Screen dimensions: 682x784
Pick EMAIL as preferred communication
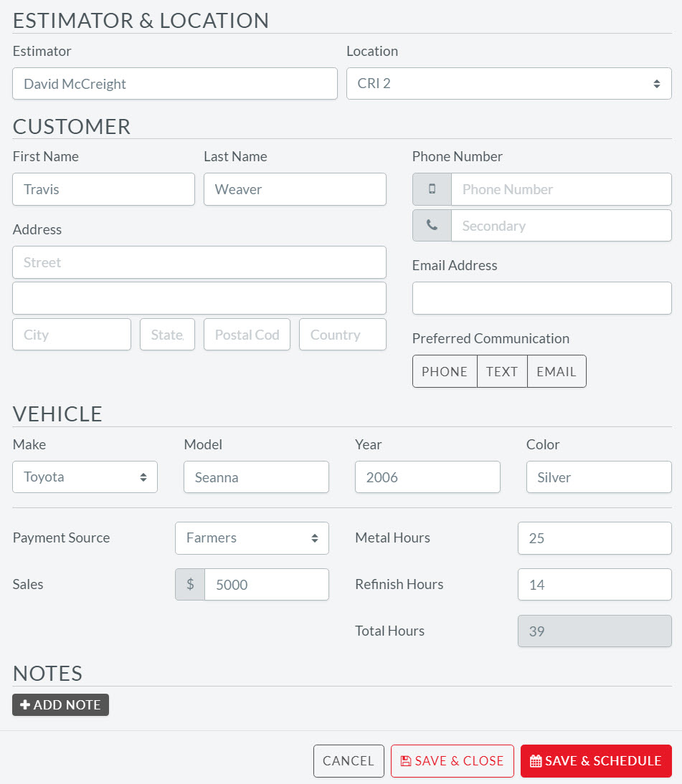[557, 371]
